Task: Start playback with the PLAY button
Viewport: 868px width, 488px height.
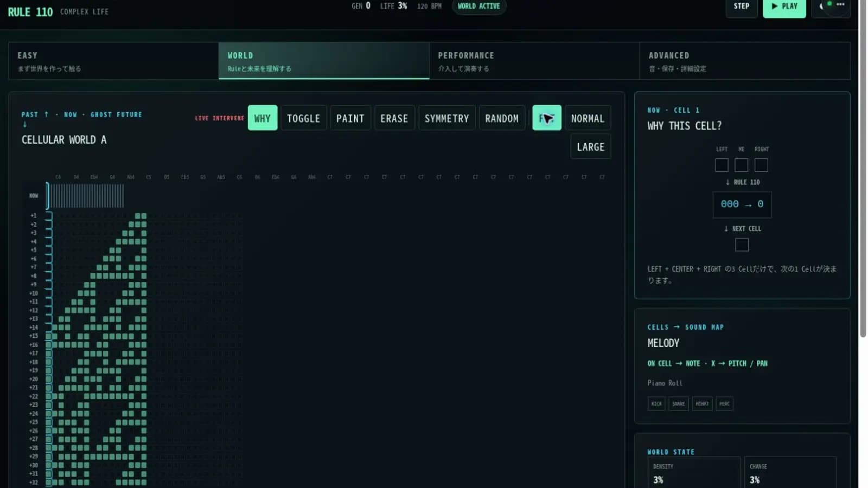Action: tap(784, 7)
